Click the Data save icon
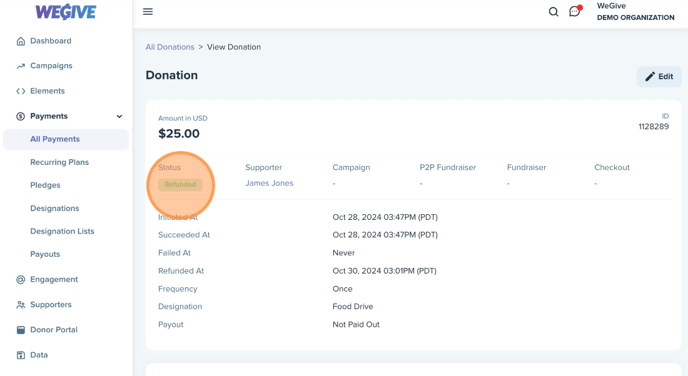The width and height of the screenshot is (688, 376). (x=21, y=355)
